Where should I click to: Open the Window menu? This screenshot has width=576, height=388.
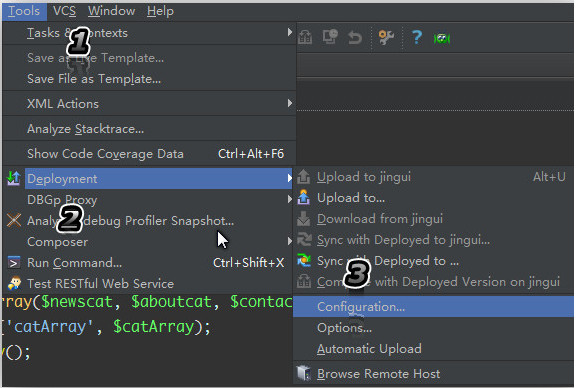click(x=111, y=11)
